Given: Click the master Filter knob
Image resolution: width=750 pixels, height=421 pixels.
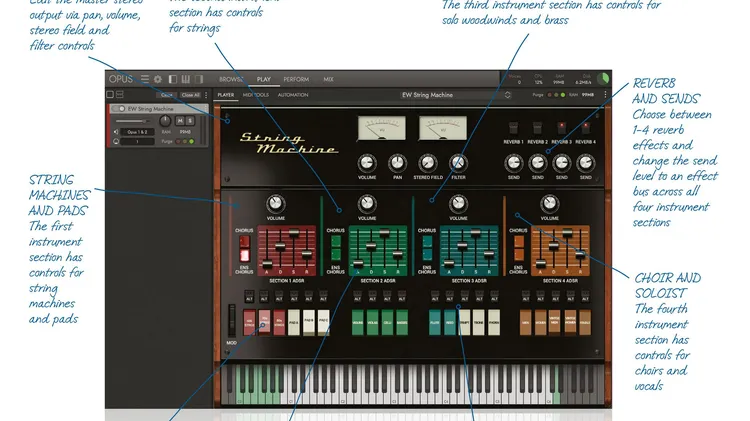Looking at the screenshot, I should (x=458, y=163).
